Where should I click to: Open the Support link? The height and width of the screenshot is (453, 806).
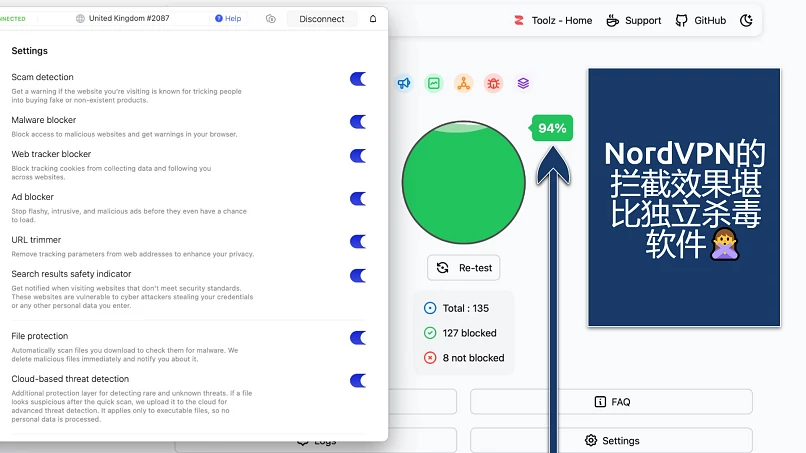click(x=634, y=21)
